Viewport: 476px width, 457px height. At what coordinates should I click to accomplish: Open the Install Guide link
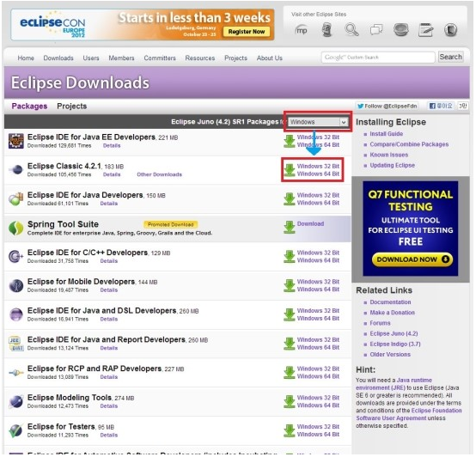pos(386,134)
